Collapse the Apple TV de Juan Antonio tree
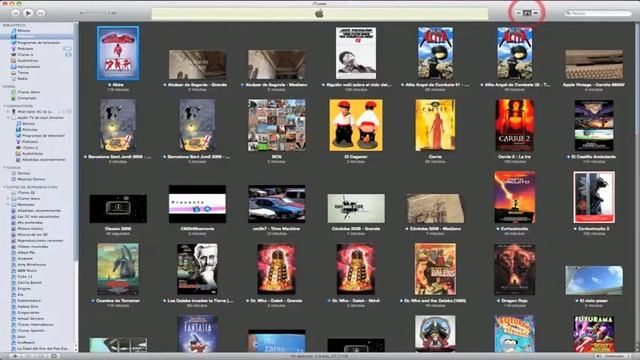This screenshot has width=640, height=360. (x=8, y=118)
